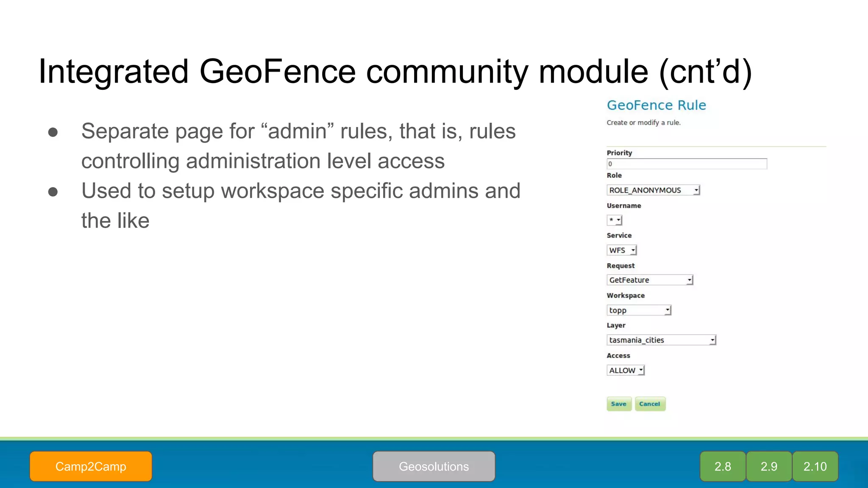The height and width of the screenshot is (488, 868).
Task: Click the gray Geosolutions button
Action: 434,466
